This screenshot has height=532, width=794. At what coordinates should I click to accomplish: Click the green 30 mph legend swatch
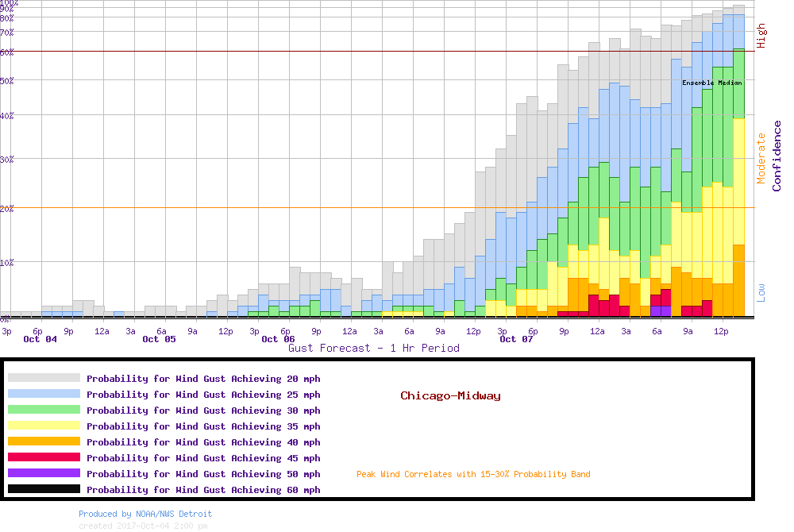pos(44,410)
